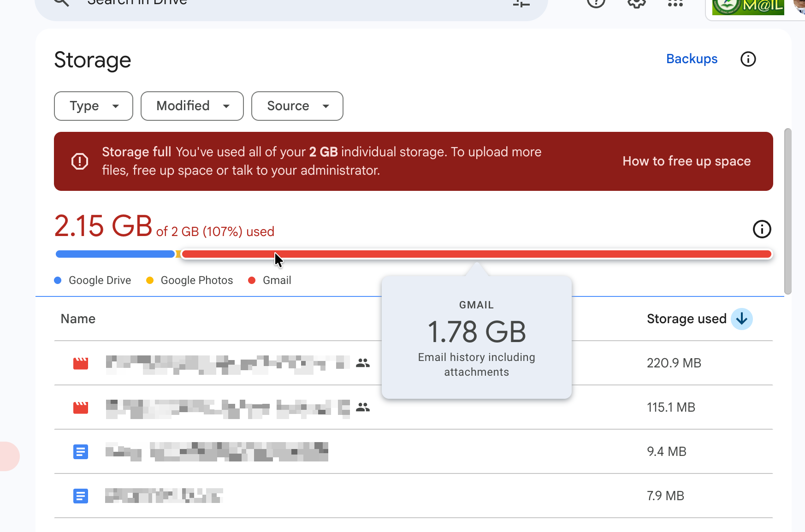The width and height of the screenshot is (805, 532).
Task: Sort by the Name column header
Action: click(78, 319)
